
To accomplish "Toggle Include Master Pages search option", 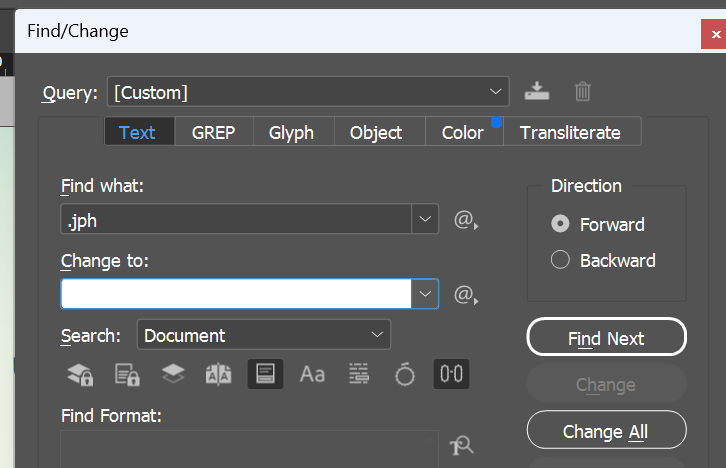I will pos(218,374).
